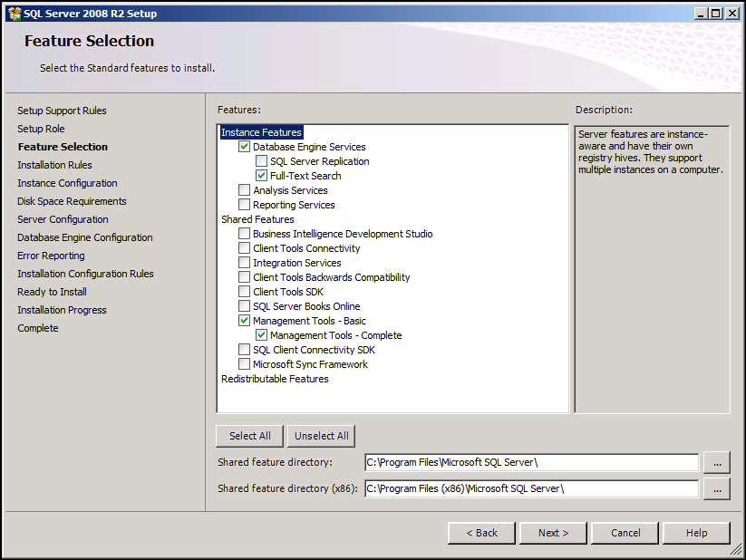This screenshot has width=746, height=560.
Task: Edit the shared feature directory (x86) field
Action: (x=532, y=488)
